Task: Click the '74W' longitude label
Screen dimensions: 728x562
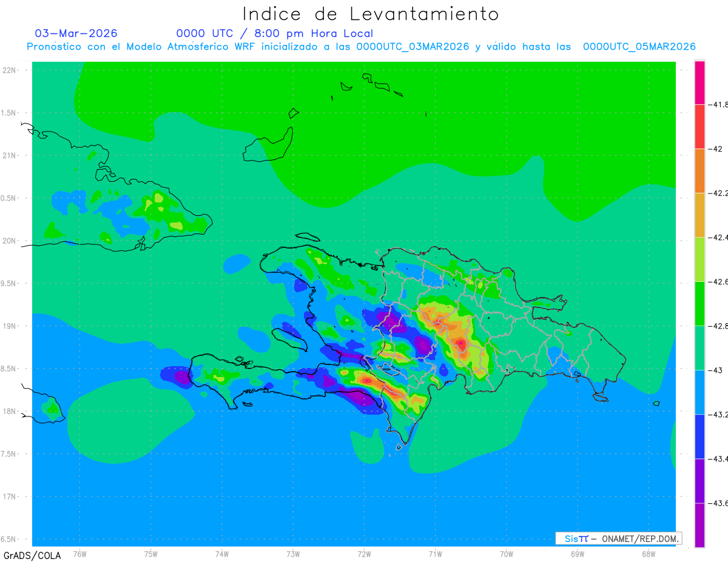Action: (222, 553)
